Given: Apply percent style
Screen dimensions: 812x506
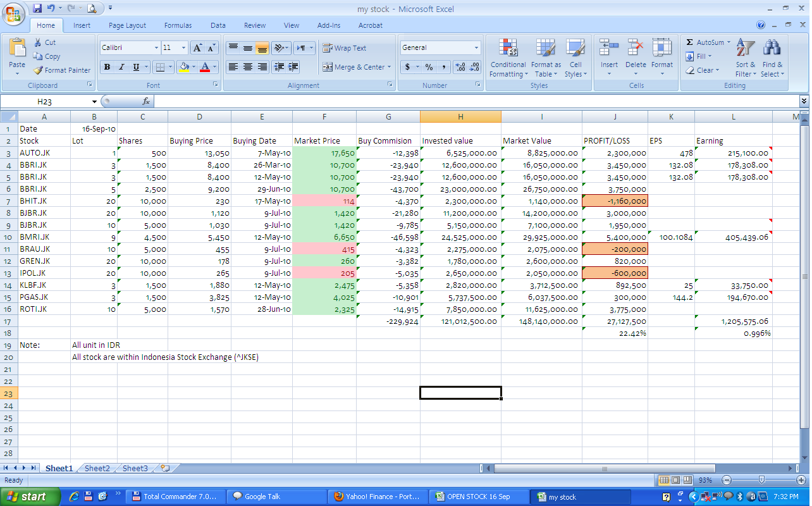Looking at the screenshot, I should click(429, 67).
